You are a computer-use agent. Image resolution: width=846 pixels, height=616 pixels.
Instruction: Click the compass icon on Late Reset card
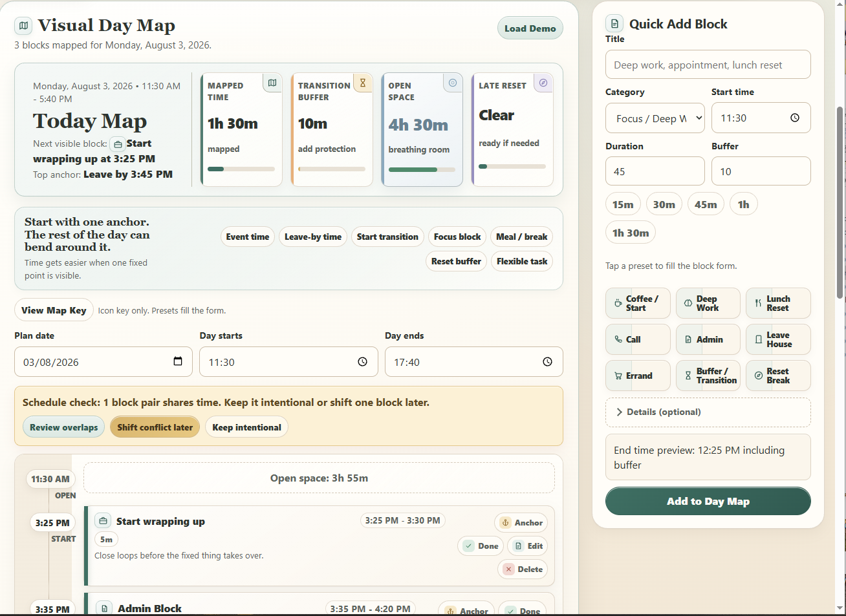[543, 83]
